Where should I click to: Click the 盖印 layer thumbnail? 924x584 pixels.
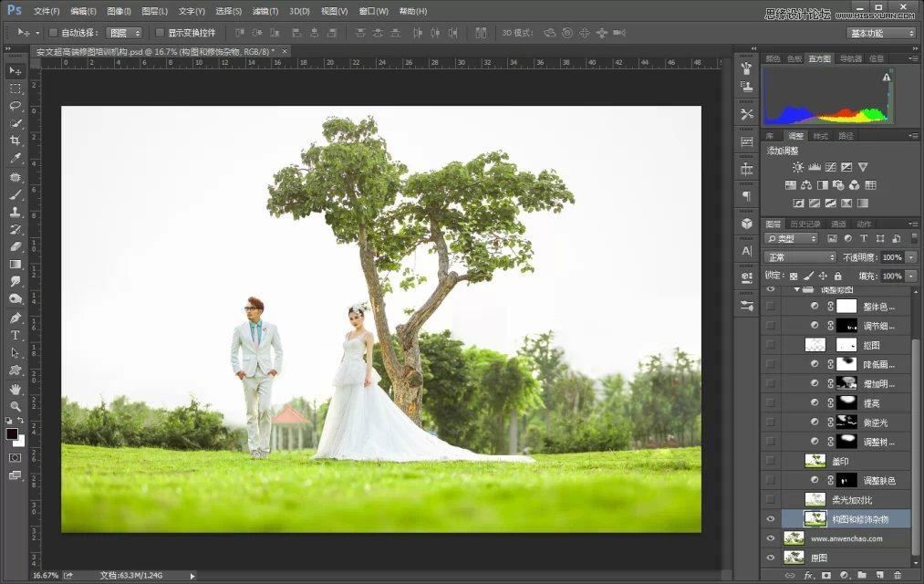(x=815, y=461)
